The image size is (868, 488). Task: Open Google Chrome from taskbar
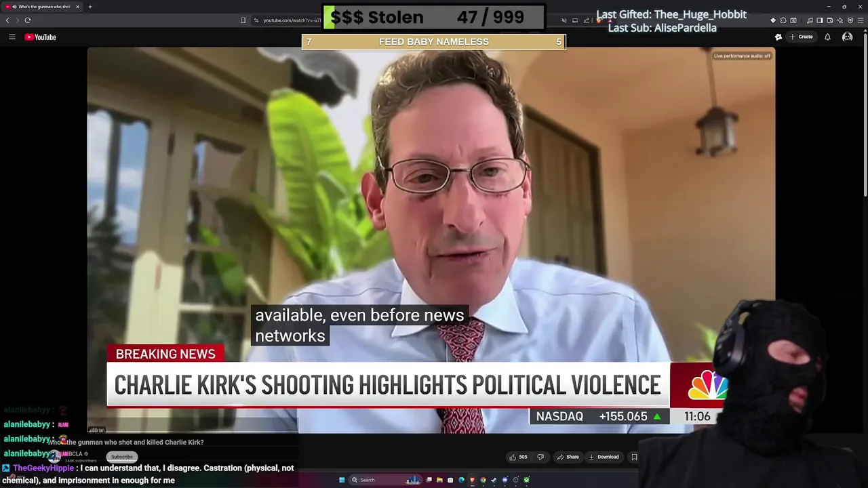point(483,480)
